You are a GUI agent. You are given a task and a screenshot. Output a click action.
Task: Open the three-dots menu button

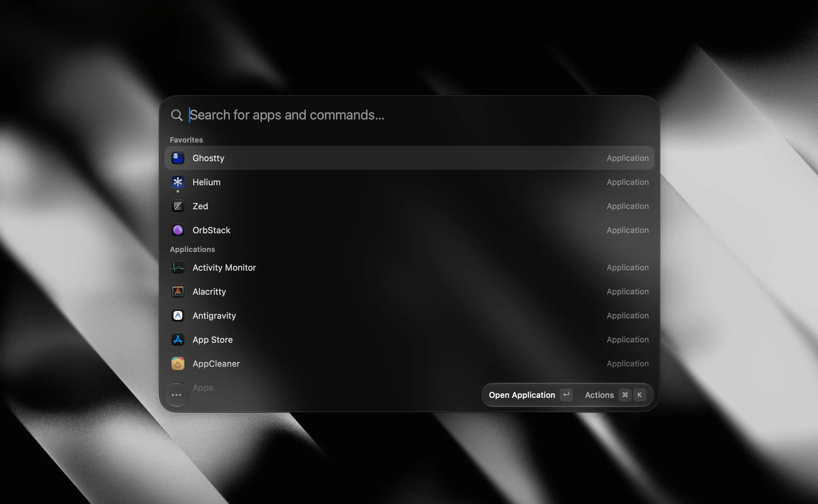176,395
